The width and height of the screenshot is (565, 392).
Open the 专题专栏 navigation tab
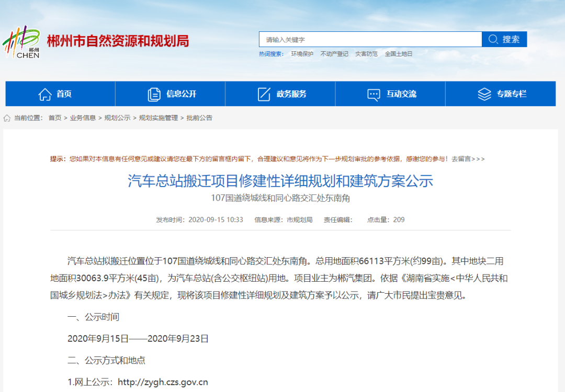(x=501, y=94)
